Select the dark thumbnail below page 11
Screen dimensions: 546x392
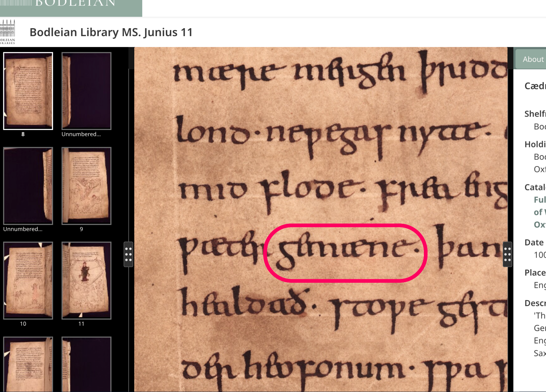[x=86, y=364]
